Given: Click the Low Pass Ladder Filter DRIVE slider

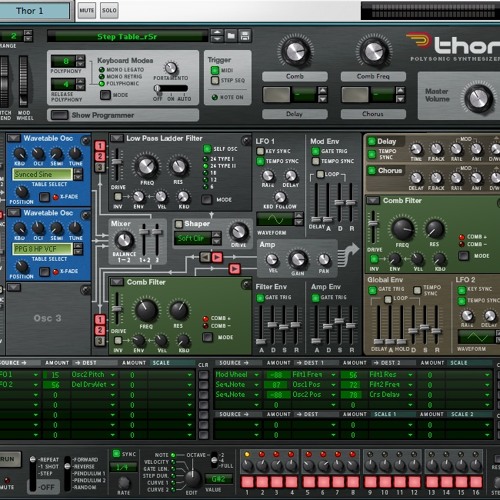Looking at the screenshot, I should 117,165.
